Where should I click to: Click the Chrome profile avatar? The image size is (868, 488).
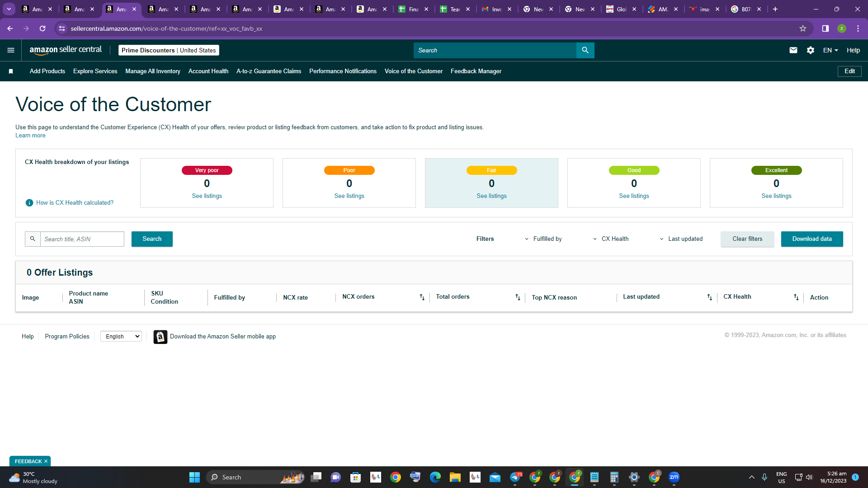[842, 28]
